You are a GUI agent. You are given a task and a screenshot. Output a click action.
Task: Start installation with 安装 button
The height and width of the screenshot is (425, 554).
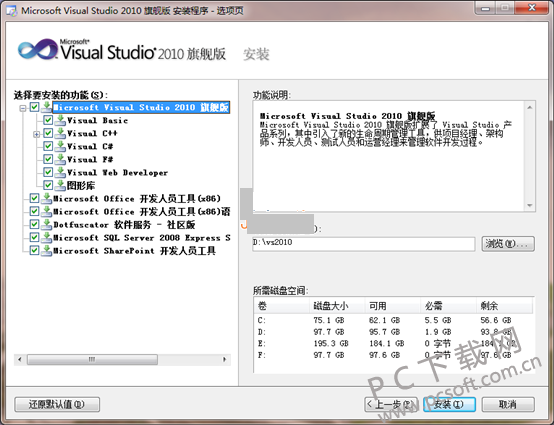click(x=449, y=405)
